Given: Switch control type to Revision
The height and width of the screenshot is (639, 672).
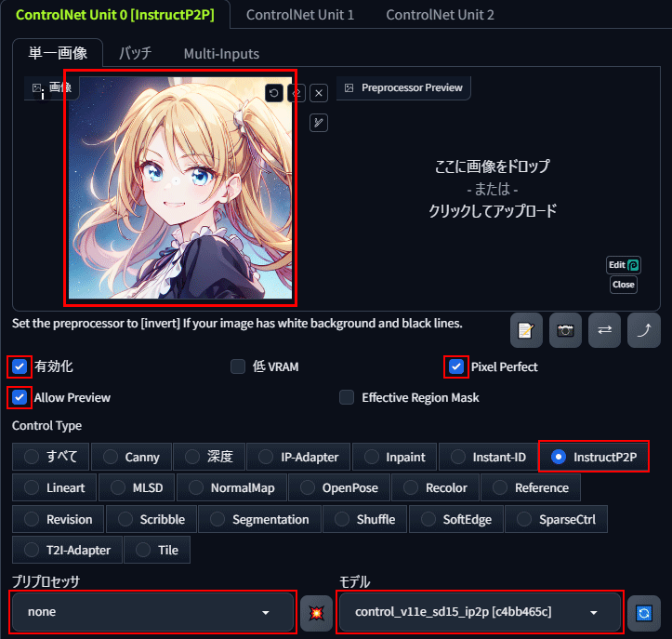Looking at the screenshot, I should (x=58, y=519).
